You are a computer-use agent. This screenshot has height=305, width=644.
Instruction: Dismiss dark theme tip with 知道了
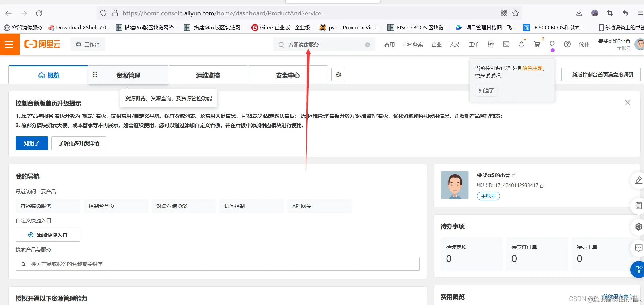(486, 90)
